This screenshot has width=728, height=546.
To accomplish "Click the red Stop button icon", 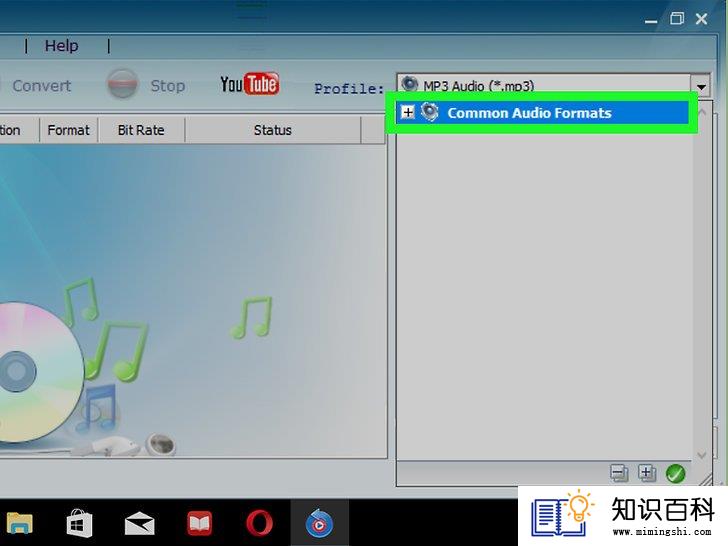I will click(122, 84).
